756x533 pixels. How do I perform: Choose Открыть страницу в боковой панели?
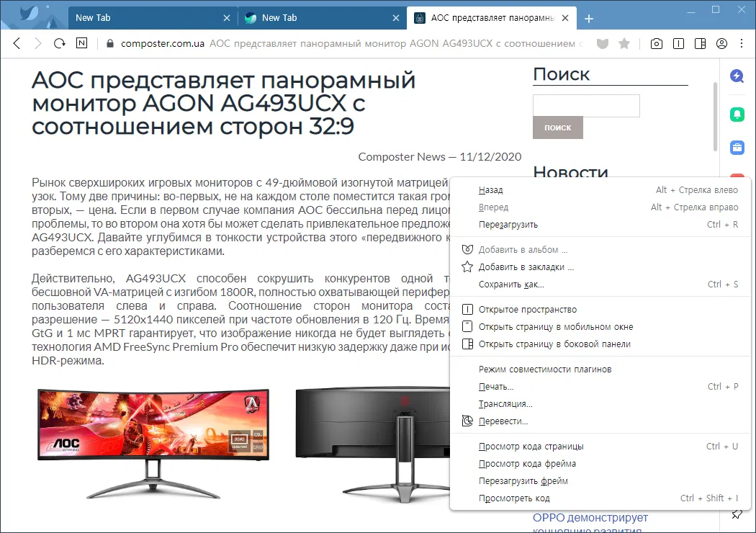pyautogui.click(x=600, y=344)
